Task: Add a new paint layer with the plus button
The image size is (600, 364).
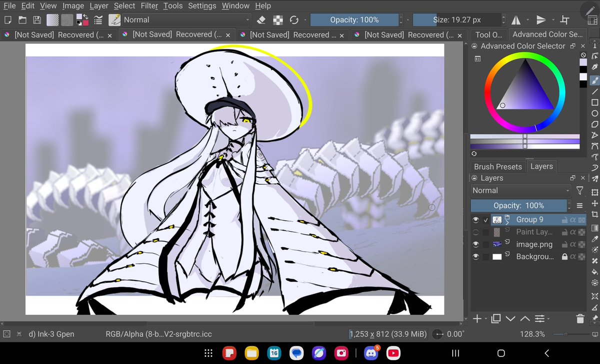Action: point(476,319)
